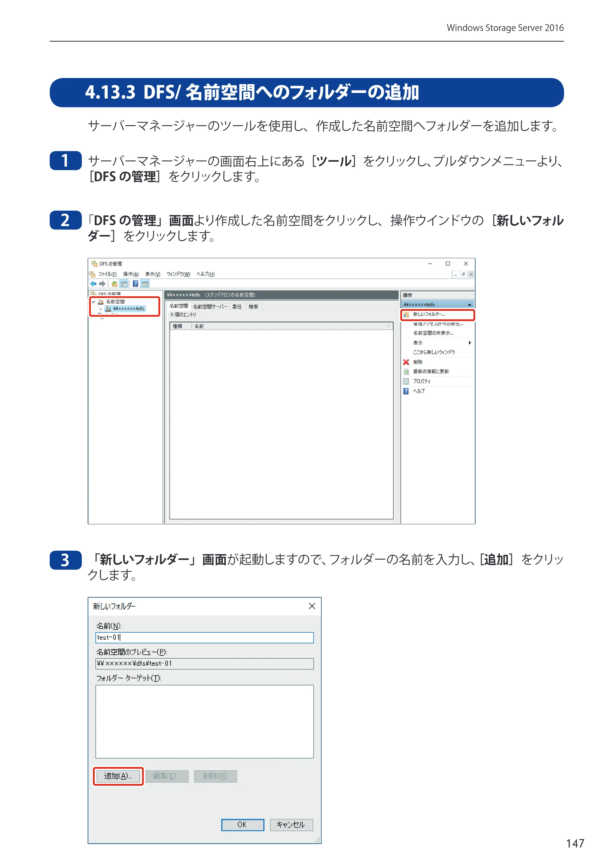Close the 新しいフォルダー dialog
The image size is (614, 868).
[312, 606]
